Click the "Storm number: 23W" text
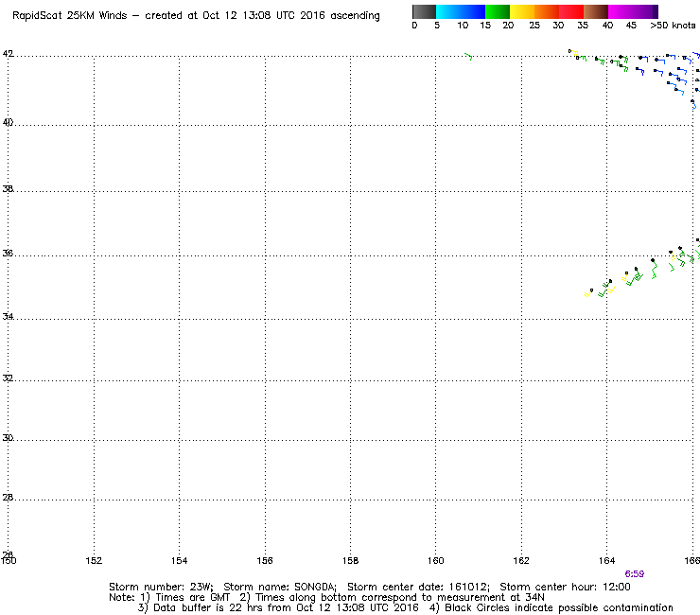700x615 pixels. click(x=161, y=587)
